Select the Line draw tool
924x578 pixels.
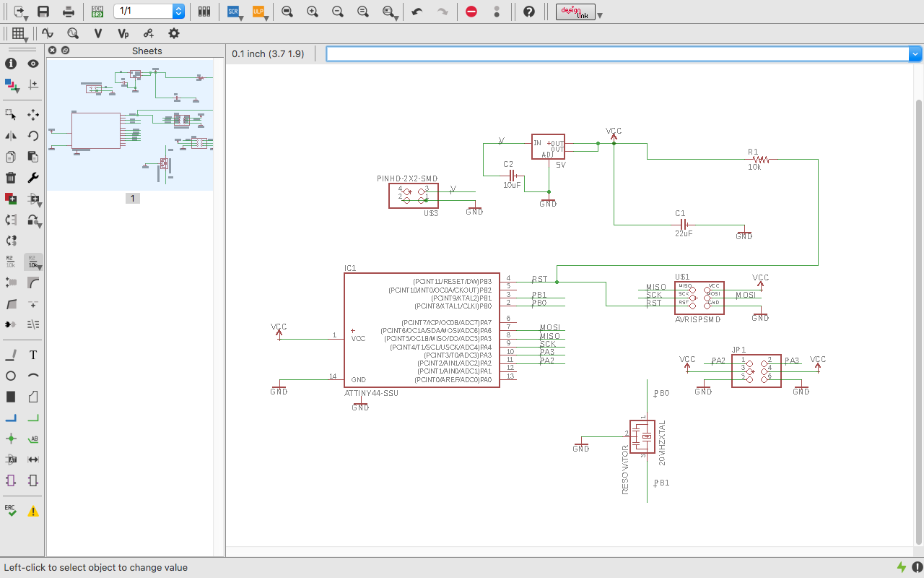11,355
